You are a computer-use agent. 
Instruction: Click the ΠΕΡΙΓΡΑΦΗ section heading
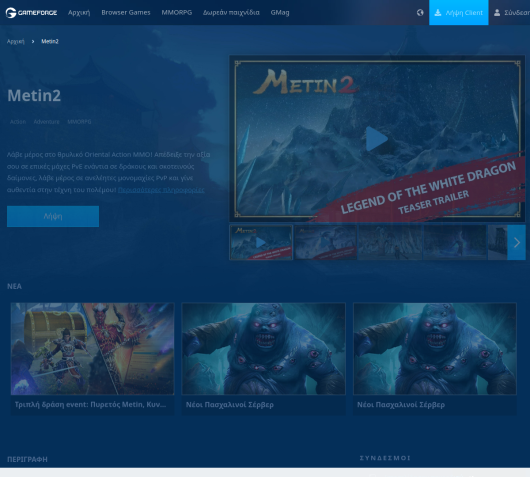(27, 459)
